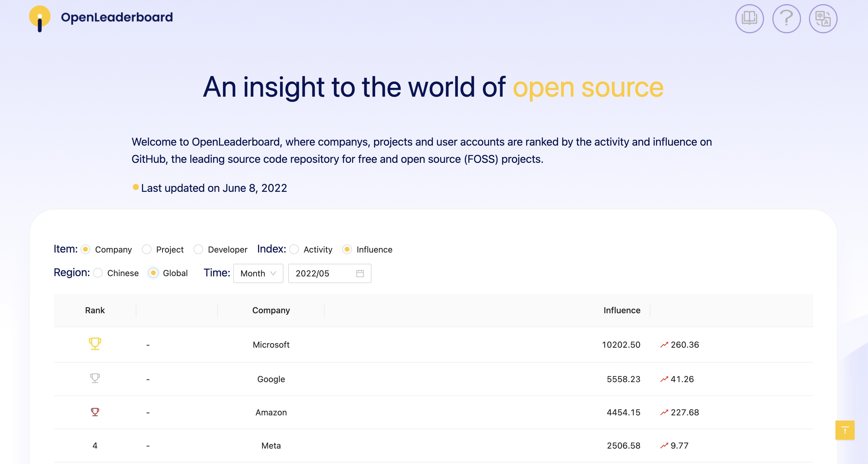868x464 pixels.
Task: Click the Influence column header
Action: coord(621,310)
